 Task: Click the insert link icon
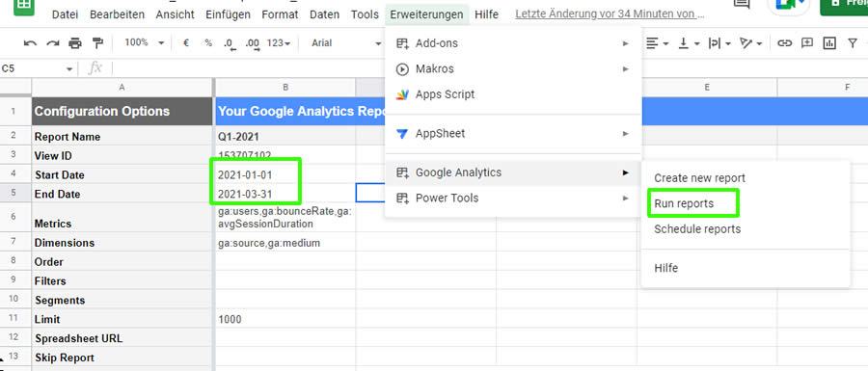(x=784, y=43)
